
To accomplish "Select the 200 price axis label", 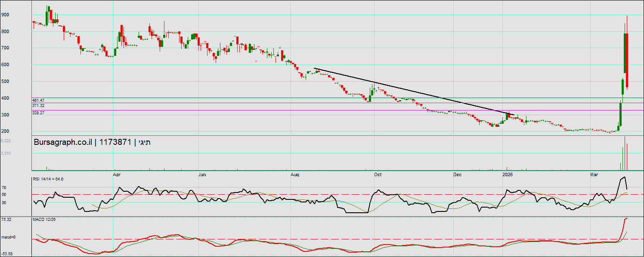I will click(x=5, y=132).
